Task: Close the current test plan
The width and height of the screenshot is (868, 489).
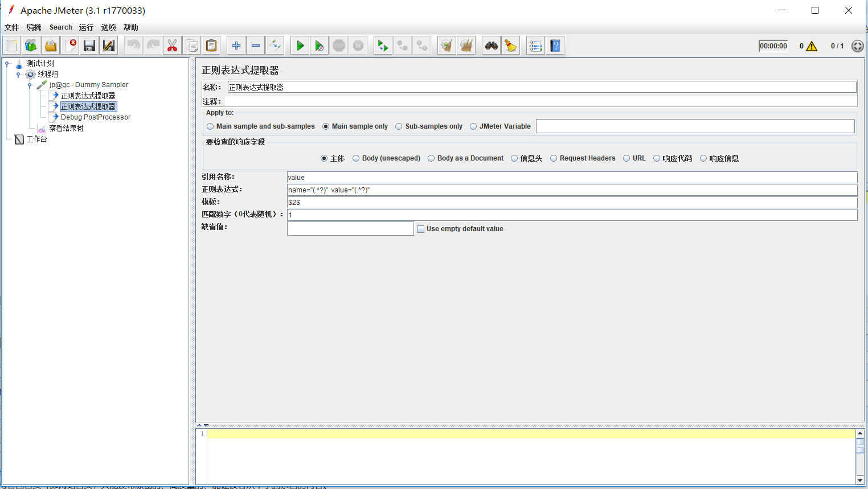Action: pos(70,46)
